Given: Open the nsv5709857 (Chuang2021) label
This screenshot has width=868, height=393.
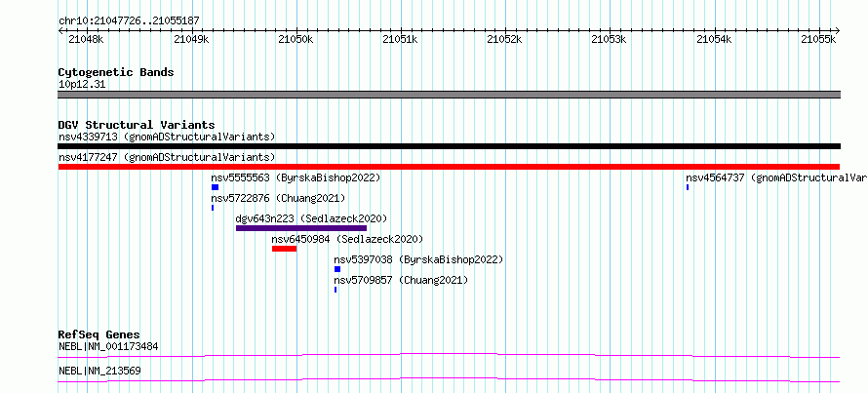Looking at the screenshot, I should [402, 280].
